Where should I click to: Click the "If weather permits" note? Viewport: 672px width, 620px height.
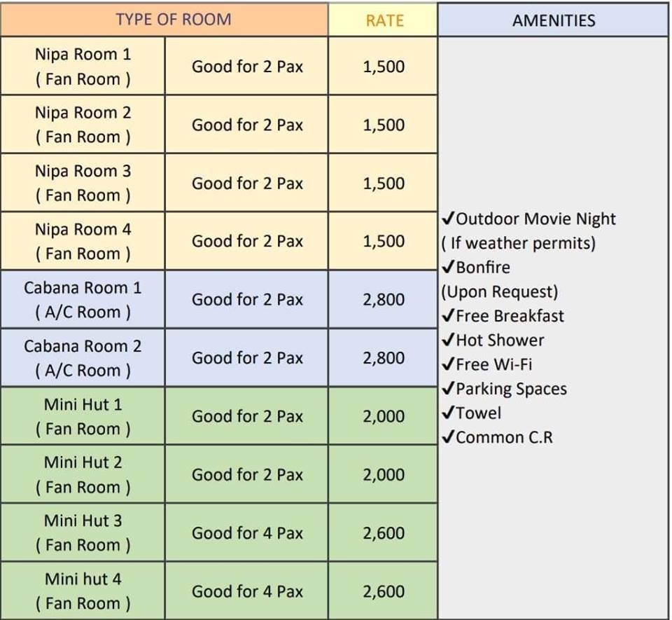point(519,244)
